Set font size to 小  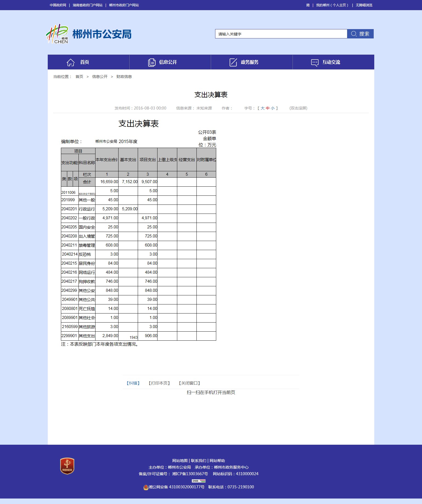pyautogui.click(x=273, y=108)
